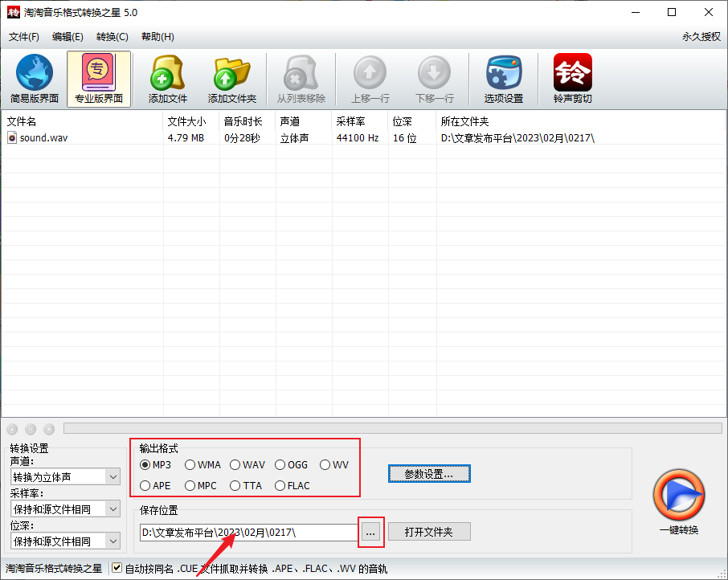The image size is (728, 580).
Task: Close the application window
Action: [709, 12]
